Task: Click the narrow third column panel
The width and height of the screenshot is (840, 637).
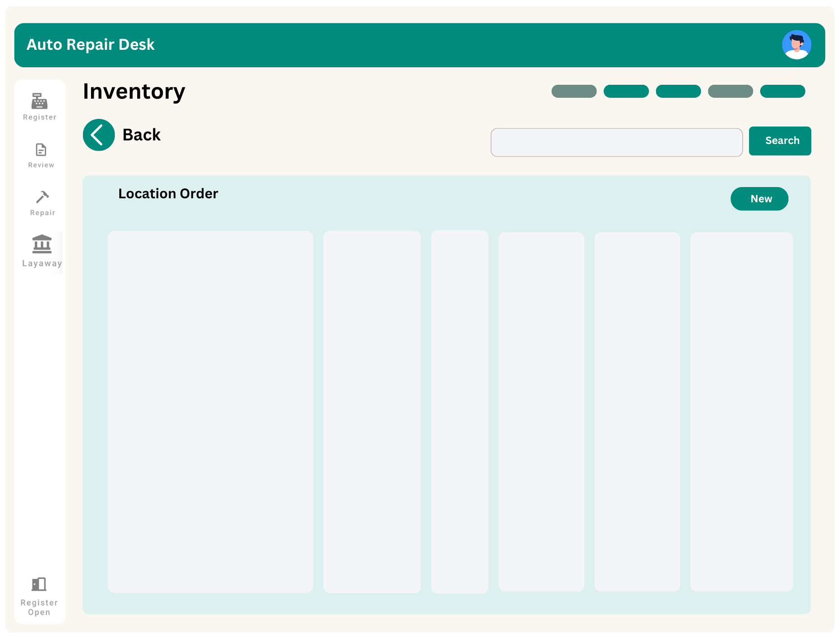Action: click(459, 411)
